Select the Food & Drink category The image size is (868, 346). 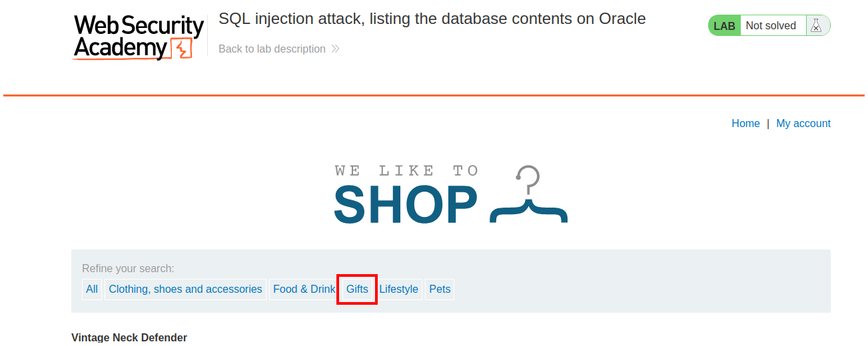click(304, 289)
